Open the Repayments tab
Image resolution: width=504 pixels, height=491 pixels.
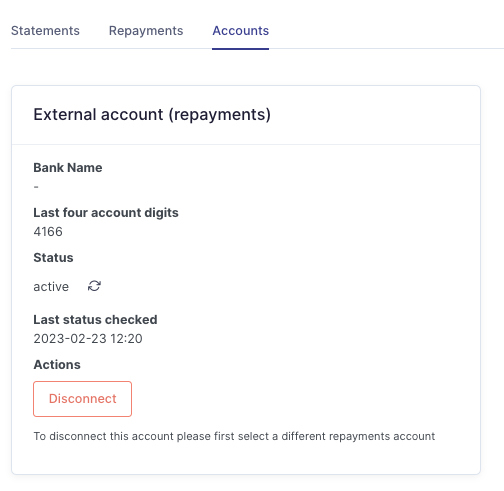point(146,31)
